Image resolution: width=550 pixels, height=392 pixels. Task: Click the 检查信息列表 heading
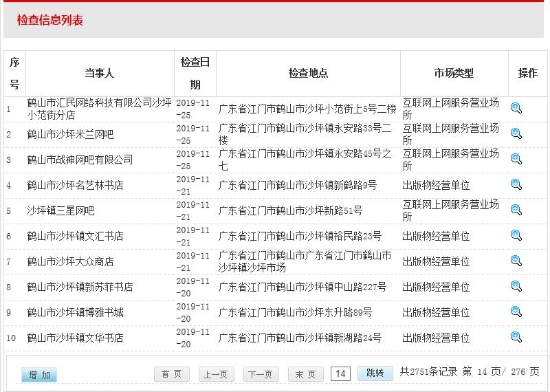click(50, 20)
